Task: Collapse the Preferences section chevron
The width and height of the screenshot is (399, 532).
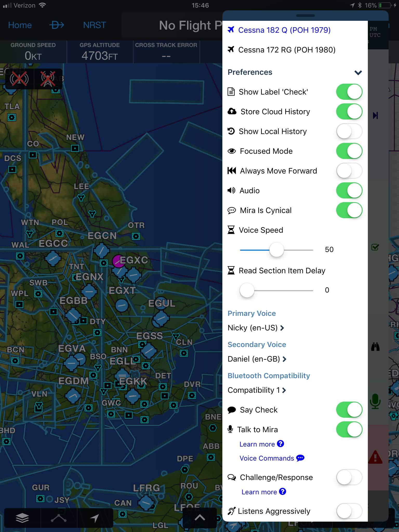Action: 358,72
